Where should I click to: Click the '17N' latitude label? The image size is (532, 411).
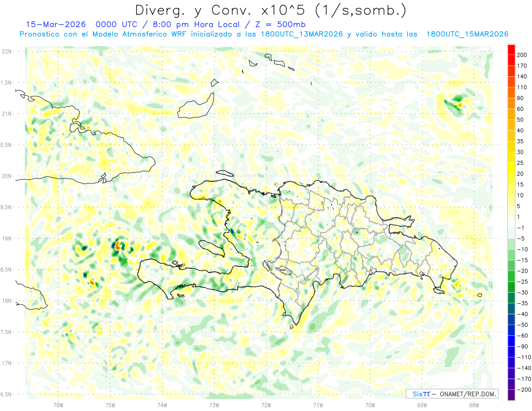tap(7, 363)
